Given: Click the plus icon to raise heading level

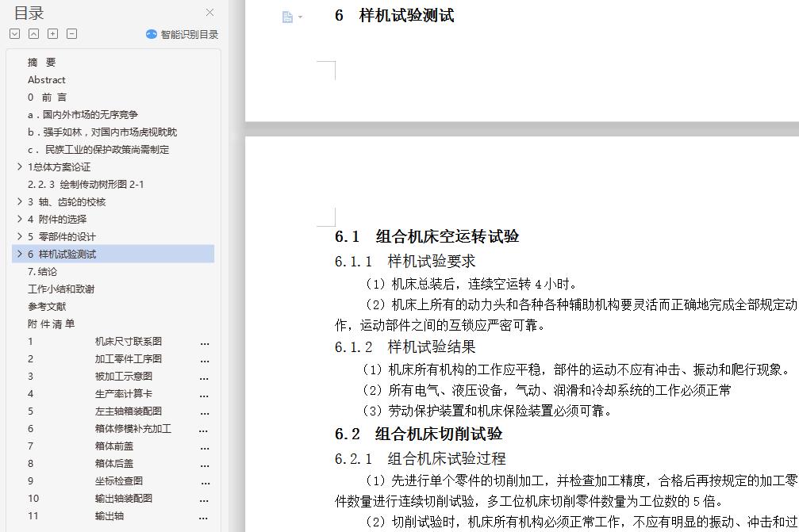Looking at the screenshot, I should pos(52,34).
